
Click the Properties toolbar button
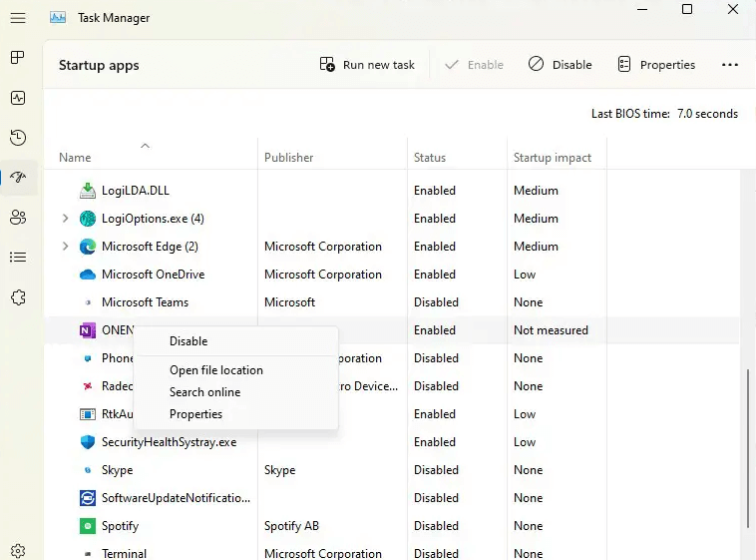(656, 65)
